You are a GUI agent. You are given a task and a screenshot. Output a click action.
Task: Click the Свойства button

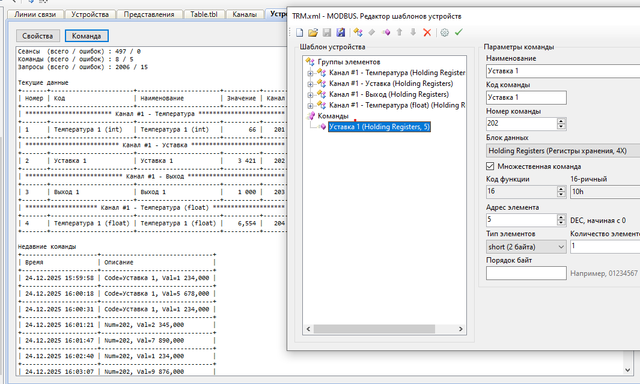[38, 36]
